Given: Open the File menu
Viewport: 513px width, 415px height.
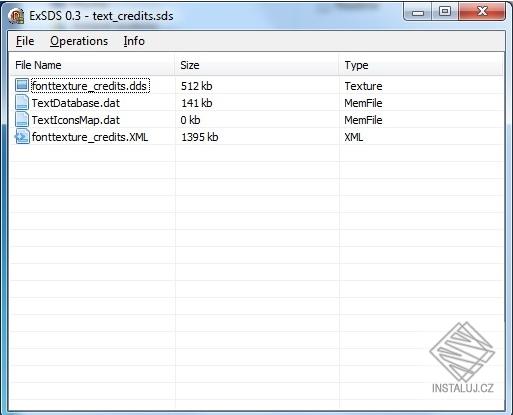Looking at the screenshot, I should click(x=25, y=41).
